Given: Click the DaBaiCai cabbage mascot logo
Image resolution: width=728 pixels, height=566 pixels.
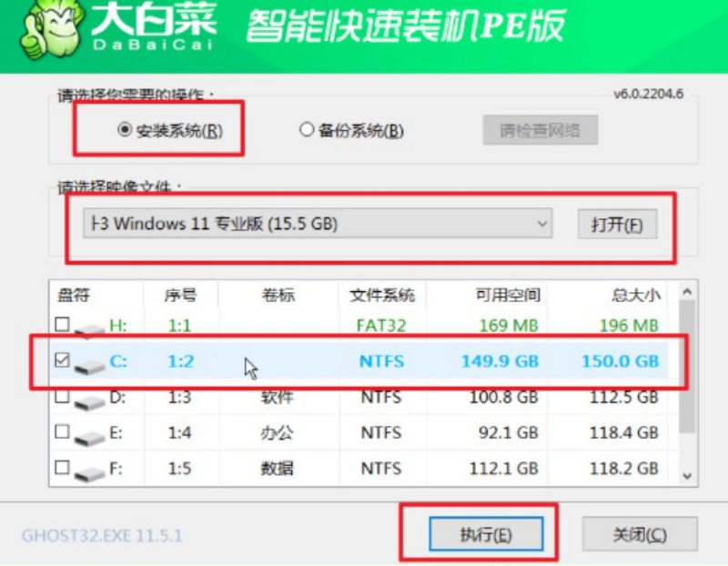Looking at the screenshot, I should (x=52, y=29).
